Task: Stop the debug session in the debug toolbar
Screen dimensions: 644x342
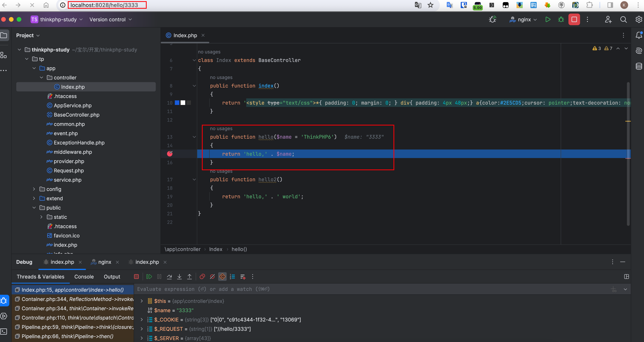Action: (136, 277)
